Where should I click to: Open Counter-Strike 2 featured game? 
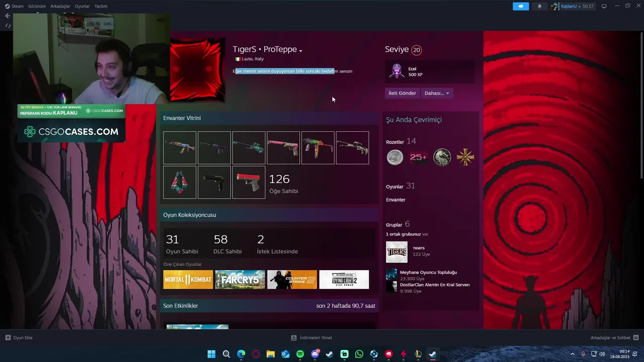pyautogui.click(x=292, y=280)
